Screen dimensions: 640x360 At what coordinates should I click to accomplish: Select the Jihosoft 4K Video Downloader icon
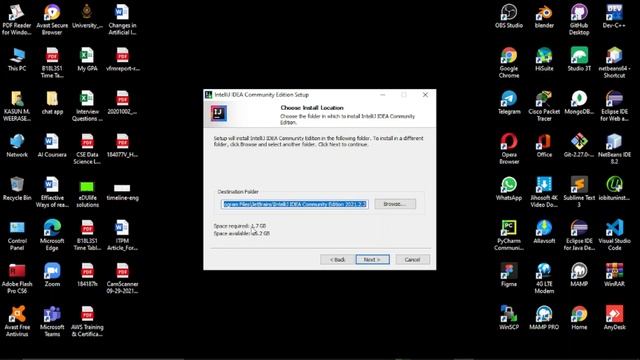(x=544, y=192)
